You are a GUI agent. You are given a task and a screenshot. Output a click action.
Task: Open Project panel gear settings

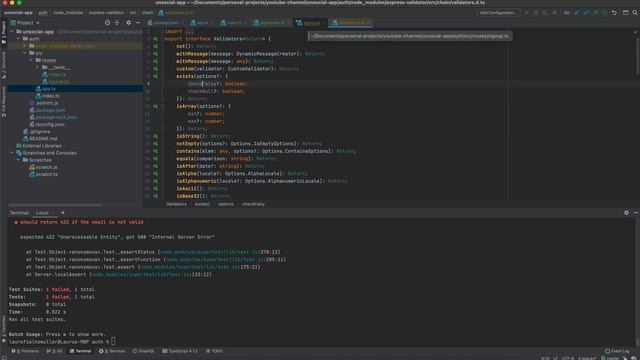(128, 23)
